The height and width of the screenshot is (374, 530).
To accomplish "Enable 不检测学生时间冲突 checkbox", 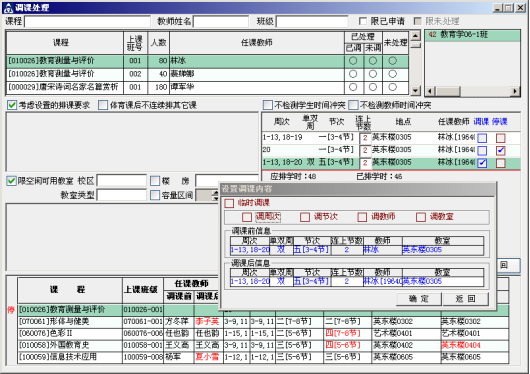I will click(x=268, y=105).
